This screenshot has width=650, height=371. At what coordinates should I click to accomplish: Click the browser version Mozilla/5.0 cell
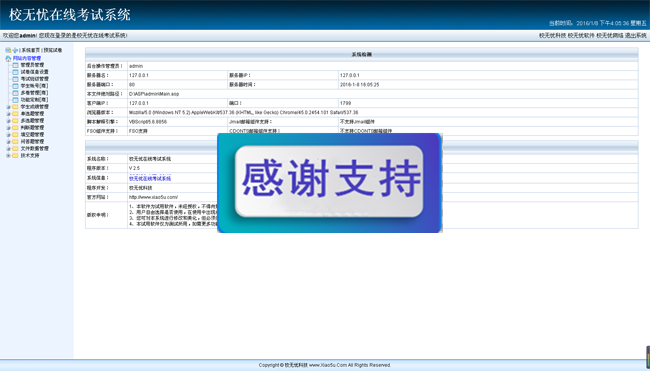tap(244, 112)
